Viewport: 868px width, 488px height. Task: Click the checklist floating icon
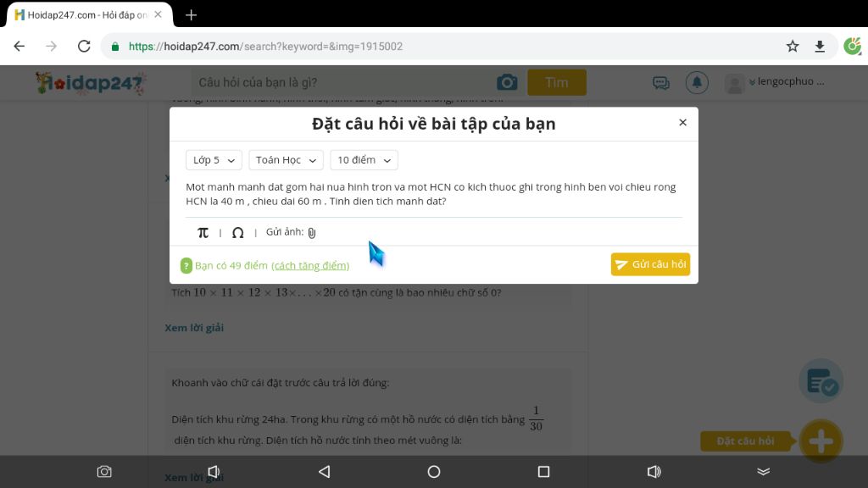821,381
